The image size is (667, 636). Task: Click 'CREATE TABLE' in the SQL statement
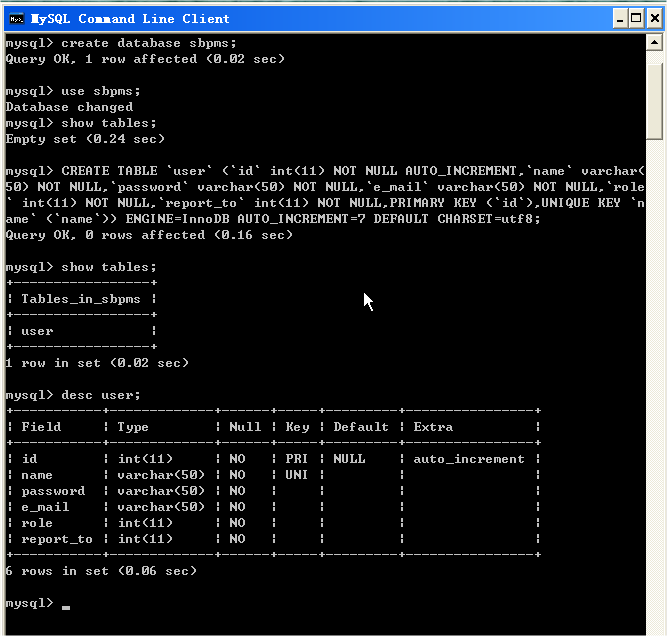click(109, 171)
